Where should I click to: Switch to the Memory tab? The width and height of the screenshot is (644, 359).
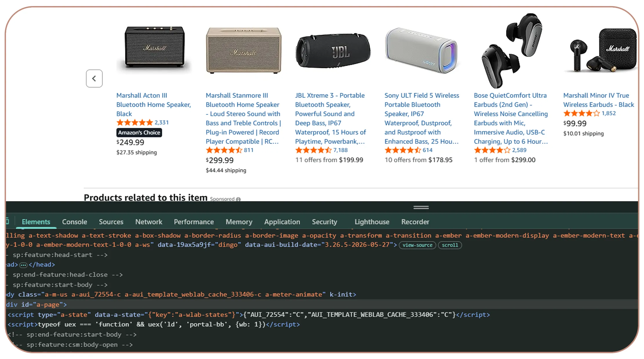(239, 222)
